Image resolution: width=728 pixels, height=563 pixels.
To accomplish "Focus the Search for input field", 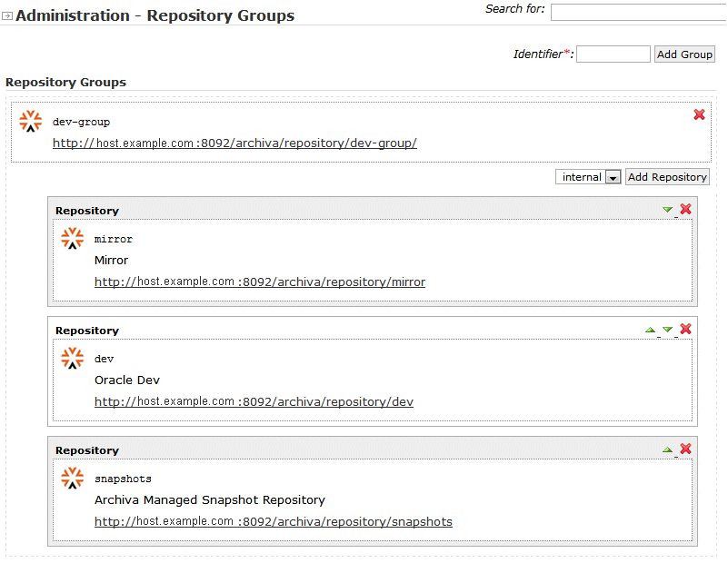I will coord(639,12).
